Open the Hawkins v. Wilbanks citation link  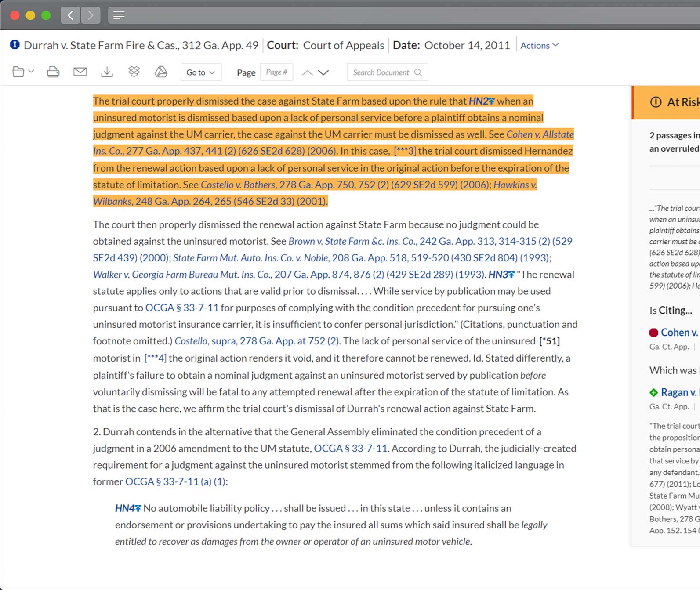(315, 193)
